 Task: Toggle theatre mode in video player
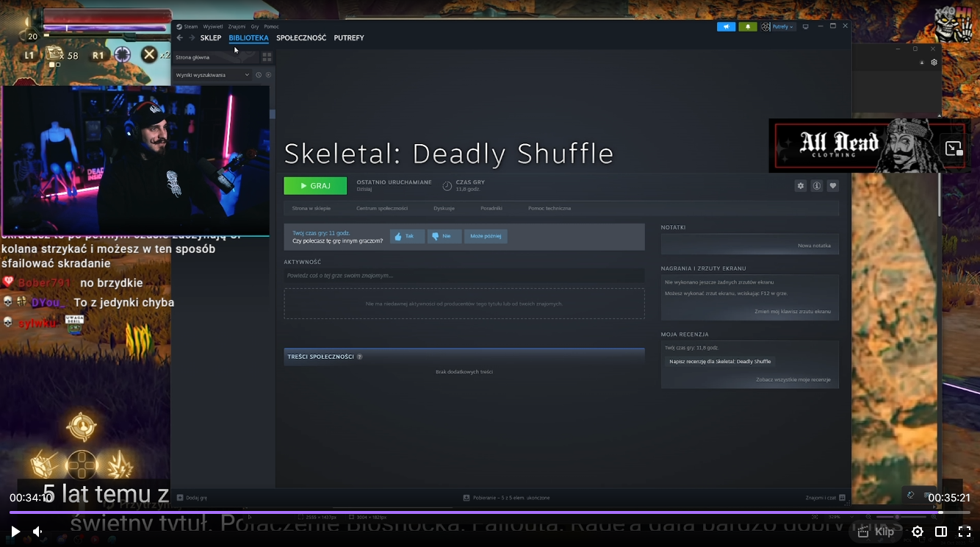coord(941,532)
